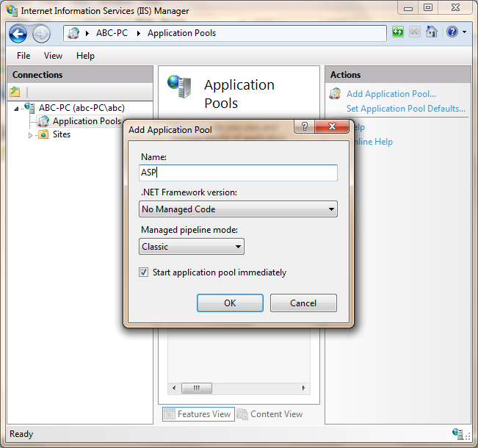The image size is (478, 448).
Task: Click the OK button
Action: tap(230, 303)
